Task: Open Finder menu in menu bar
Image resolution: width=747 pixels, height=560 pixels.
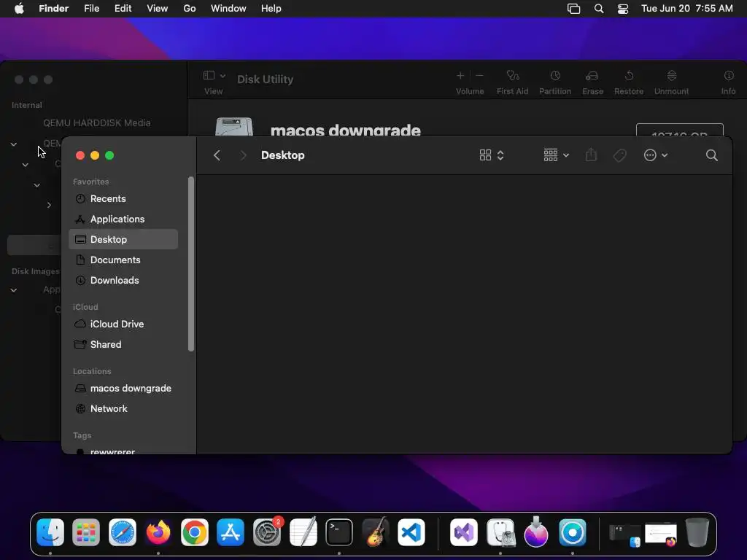Action: point(54,9)
